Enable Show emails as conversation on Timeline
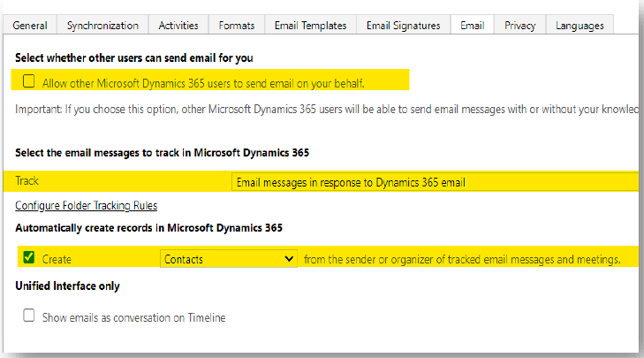The image size is (644, 358). (x=29, y=316)
